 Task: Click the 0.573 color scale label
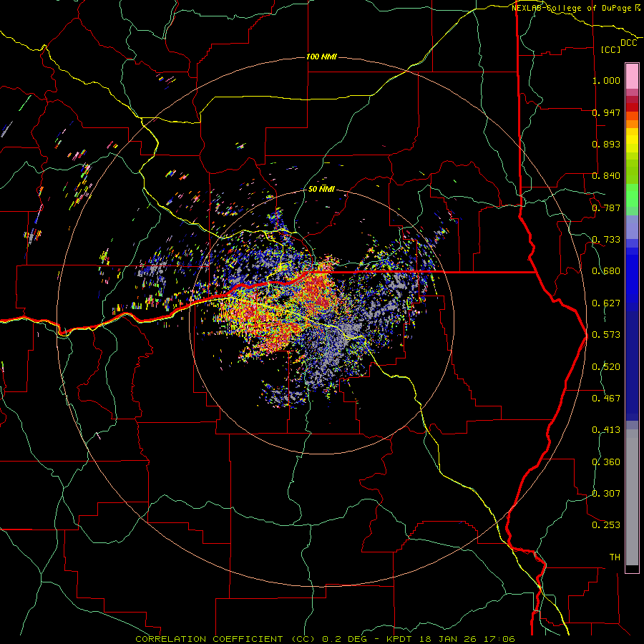[606, 335]
